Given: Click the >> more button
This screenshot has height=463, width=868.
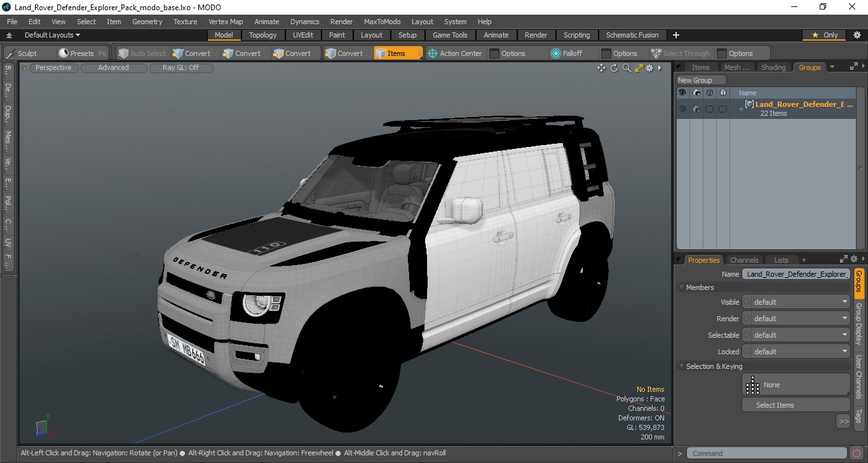Looking at the screenshot, I should tap(843, 422).
